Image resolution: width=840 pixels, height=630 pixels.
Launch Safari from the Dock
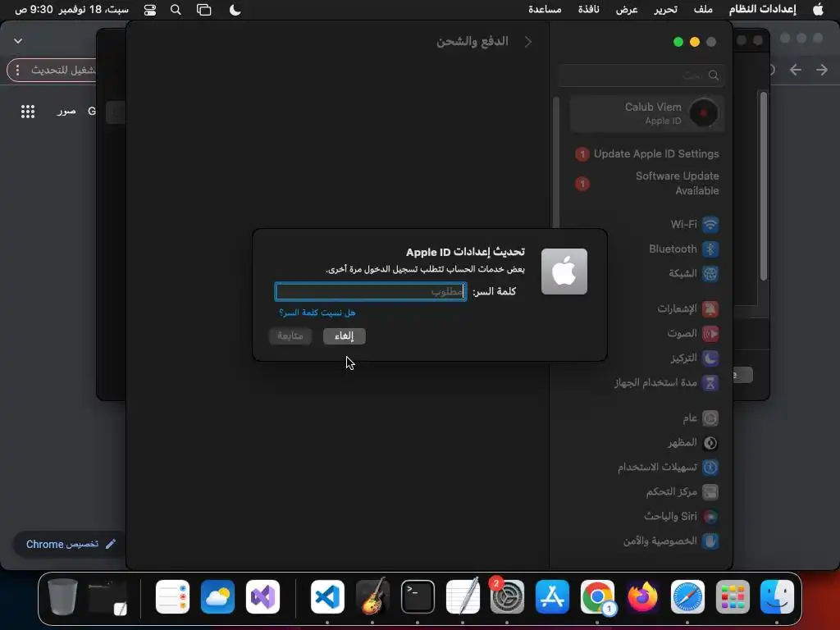687,597
